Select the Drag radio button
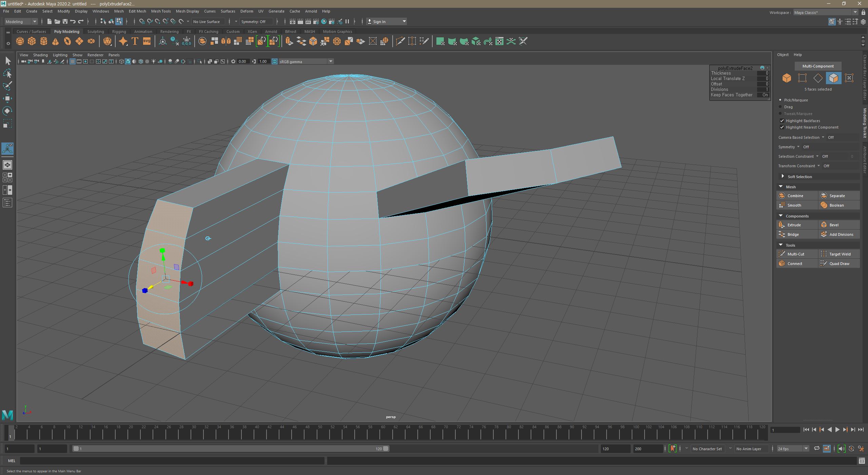Viewport: 868px width, 475px height. (x=781, y=107)
